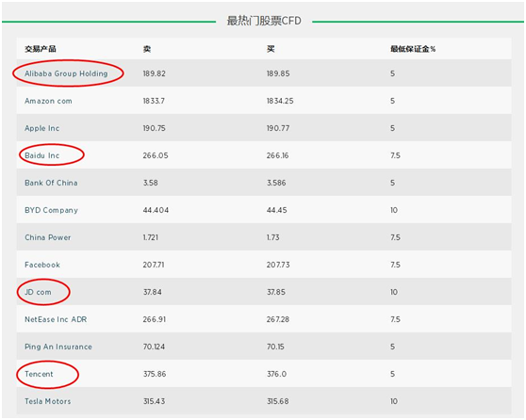
Task: Select the JD com link
Action: (x=38, y=292)
